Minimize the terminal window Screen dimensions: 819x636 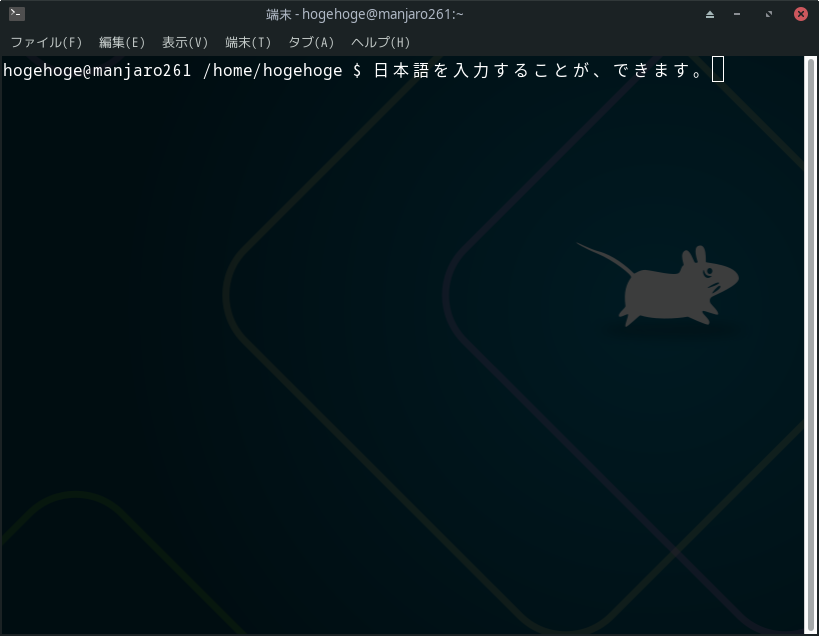tap(737, 14)
